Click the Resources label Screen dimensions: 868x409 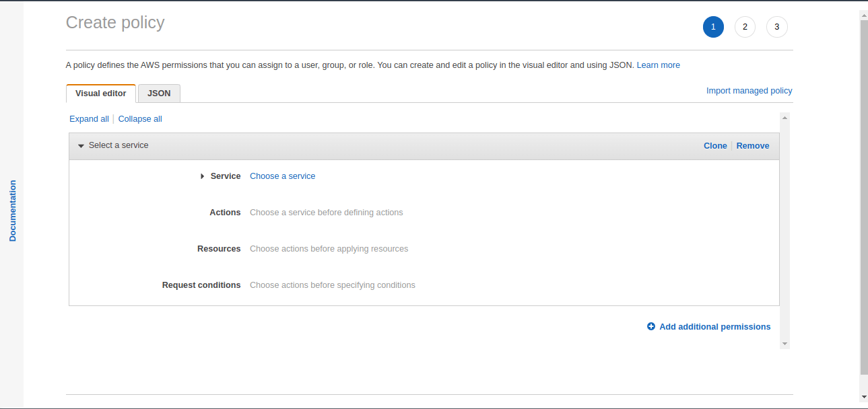point(219,249)
